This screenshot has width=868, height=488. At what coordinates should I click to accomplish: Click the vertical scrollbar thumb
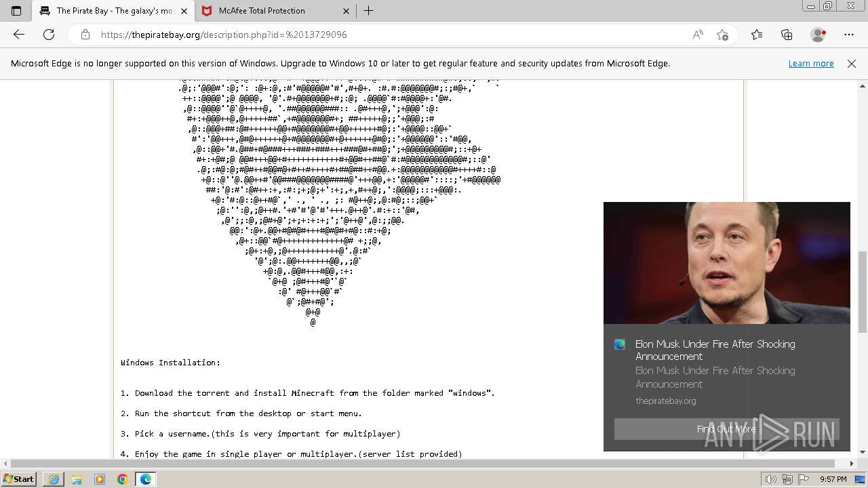pyautogui.click(x=863, y=291)
